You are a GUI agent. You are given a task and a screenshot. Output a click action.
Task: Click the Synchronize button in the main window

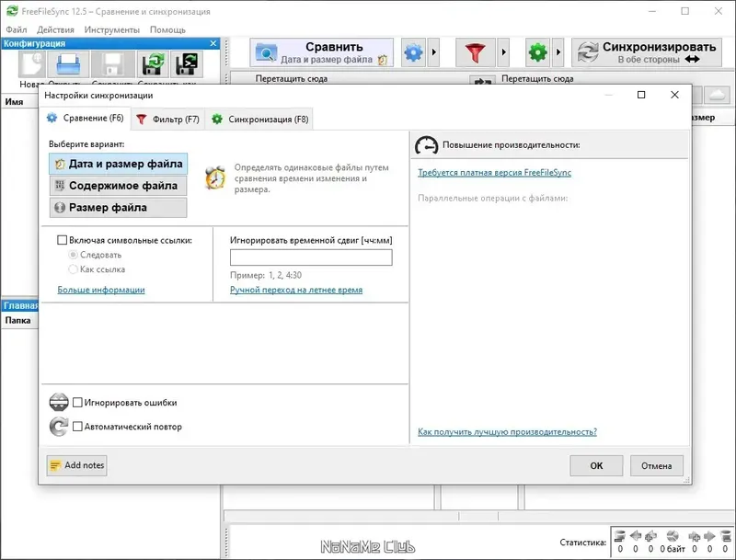[647, 52]
